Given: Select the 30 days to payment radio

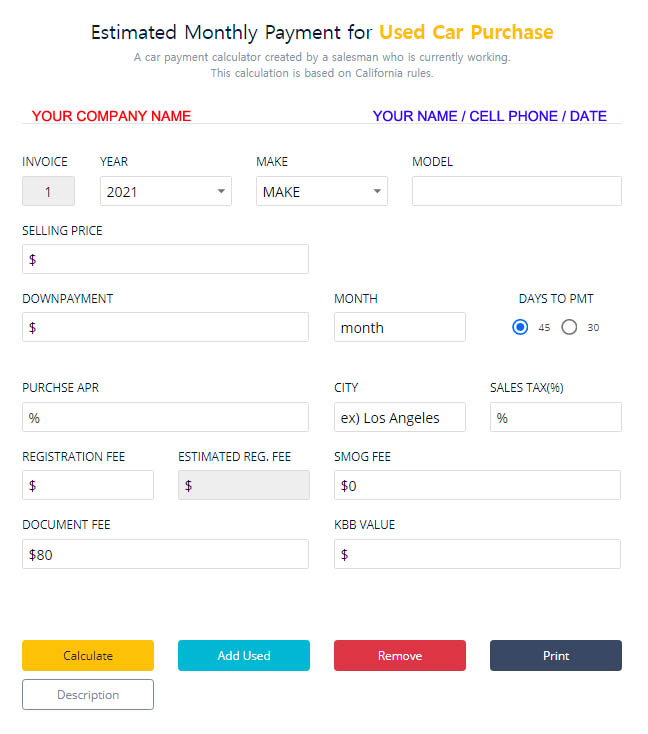Looking at the screenshot, I should [569, 327].
